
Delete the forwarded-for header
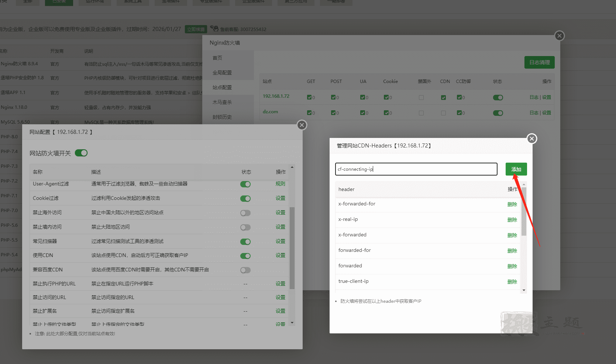click(512, 251)
